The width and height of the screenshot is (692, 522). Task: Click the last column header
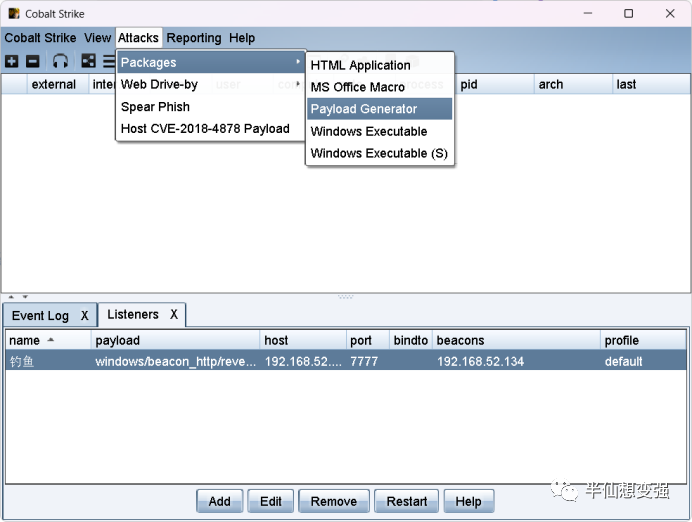pos(651,84)
